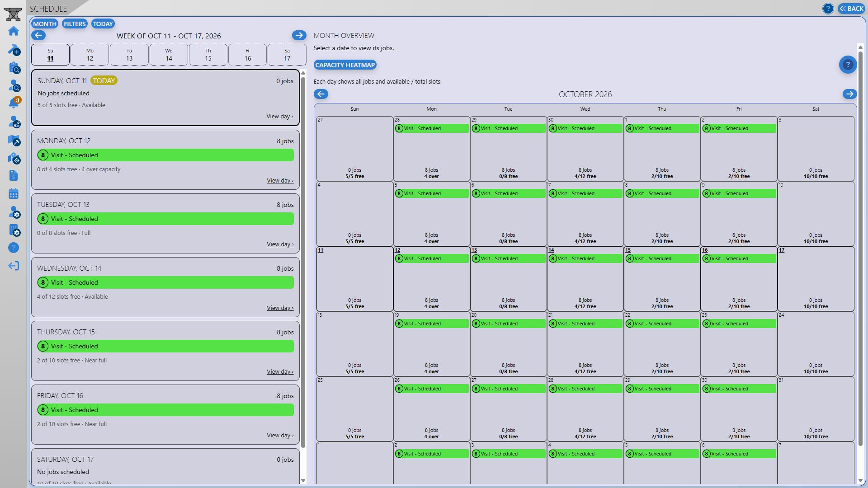Click the anvil logo icon
Image resolution: width=868 pixels, height=488 pixels.
(13, 14)
